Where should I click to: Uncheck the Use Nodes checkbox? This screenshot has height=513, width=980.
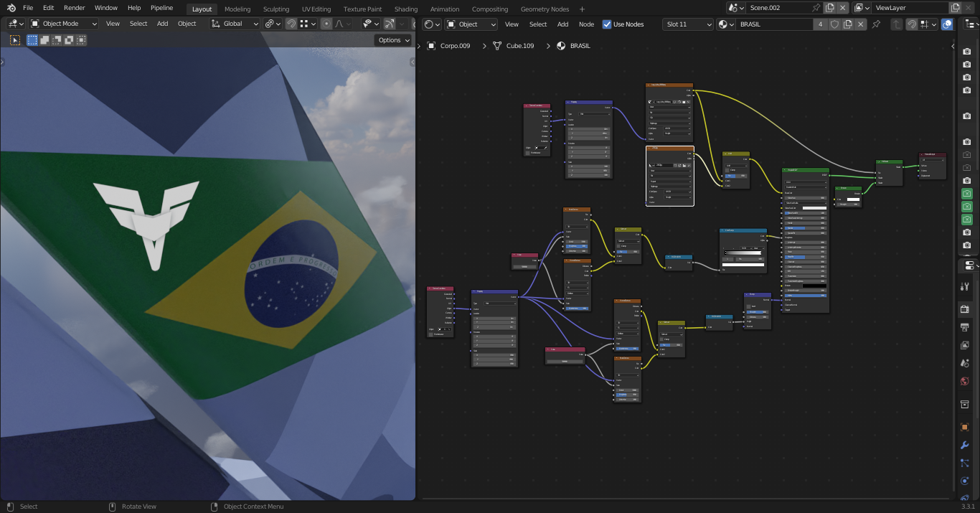click(x=608, y=24)
